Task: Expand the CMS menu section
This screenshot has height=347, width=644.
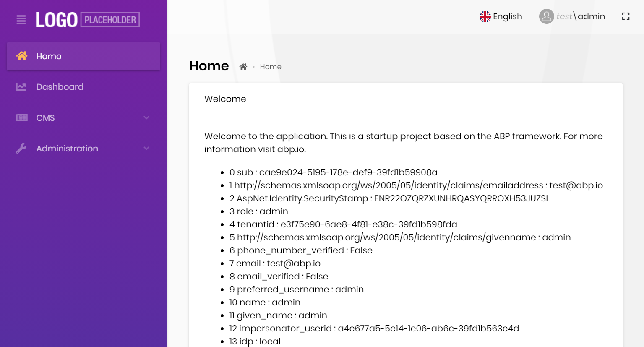Action: tap(146, 117)
